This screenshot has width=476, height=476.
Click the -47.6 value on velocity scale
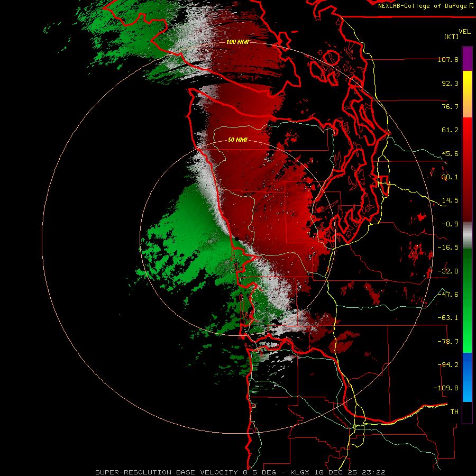coord(448,295)
